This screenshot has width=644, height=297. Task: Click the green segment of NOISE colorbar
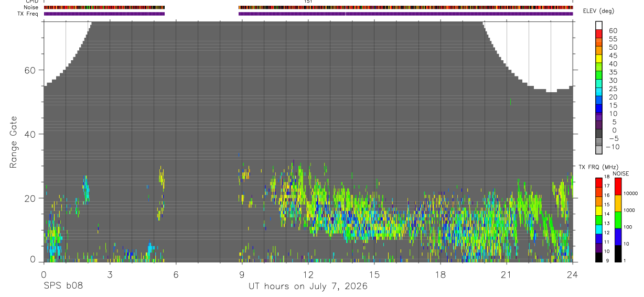[x=618, y=219]
